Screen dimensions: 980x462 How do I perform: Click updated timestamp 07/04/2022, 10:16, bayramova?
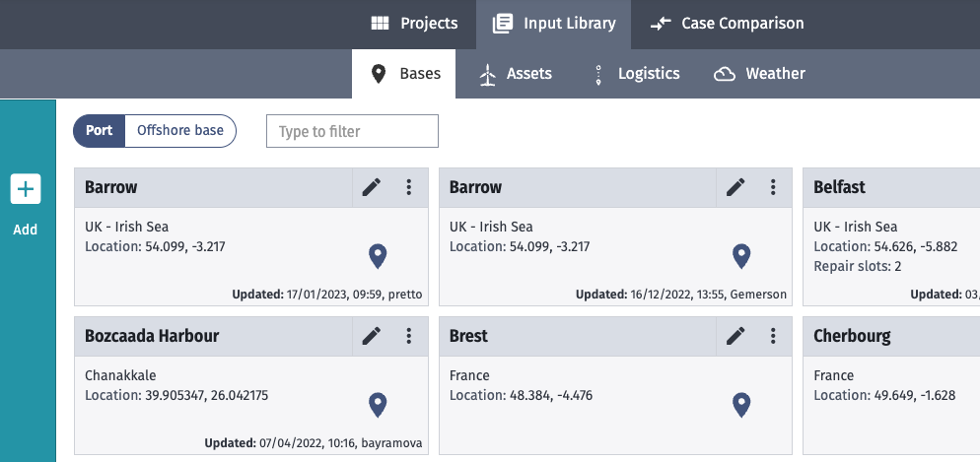pos(314,443)
